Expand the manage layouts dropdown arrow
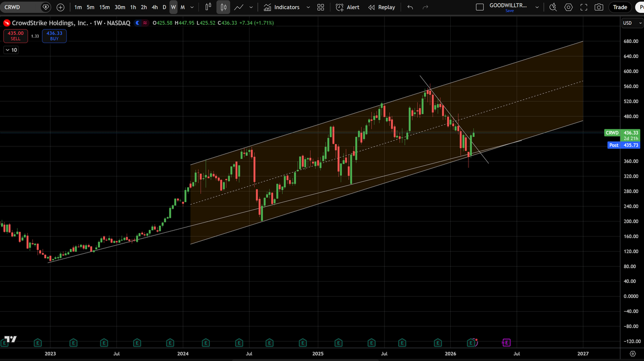The height and width of the screenshot is (361, 644). (537, 7)
